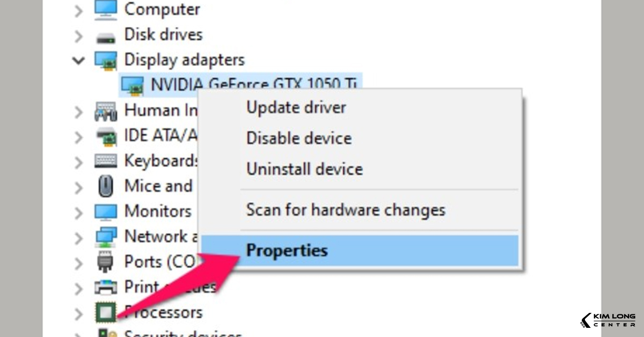Click the Keyboards category icon
The width and height of the screenshot is (644, 337).
point(106,161)
